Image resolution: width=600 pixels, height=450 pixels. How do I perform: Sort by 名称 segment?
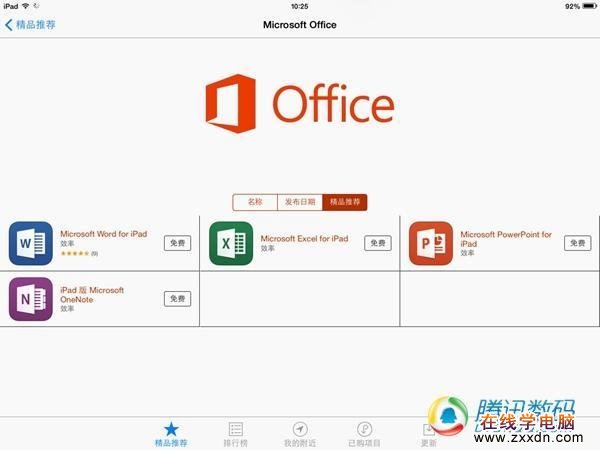pyautogui.click(x=255, y=202)
